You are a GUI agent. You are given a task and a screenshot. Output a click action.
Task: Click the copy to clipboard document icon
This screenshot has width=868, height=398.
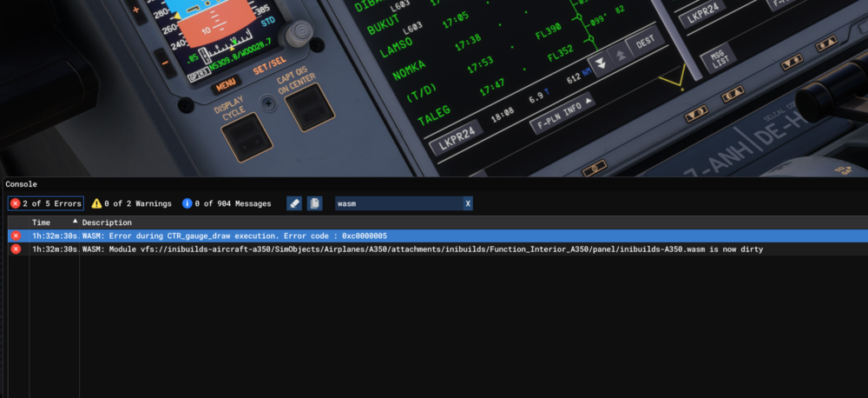(314, 203)
